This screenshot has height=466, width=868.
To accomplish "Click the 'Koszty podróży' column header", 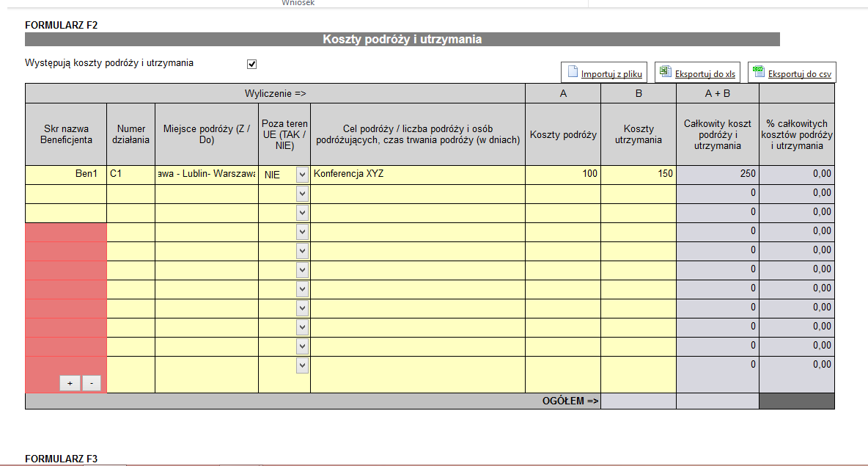I will click(x=563, y=134).
